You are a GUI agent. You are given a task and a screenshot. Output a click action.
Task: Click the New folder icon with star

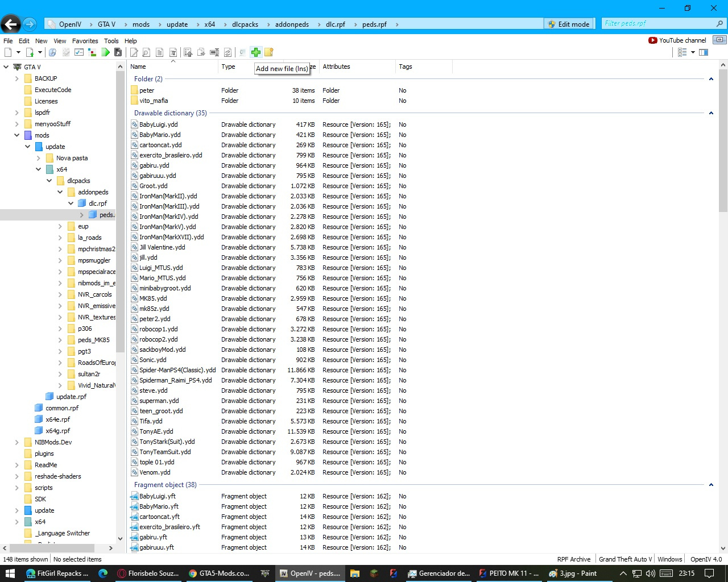click(269, 52)
